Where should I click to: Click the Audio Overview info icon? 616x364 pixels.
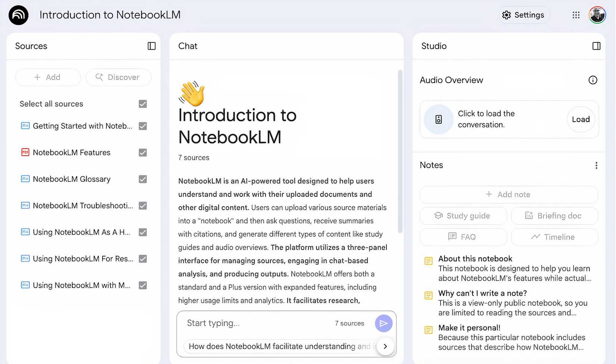tap(593, 80)
